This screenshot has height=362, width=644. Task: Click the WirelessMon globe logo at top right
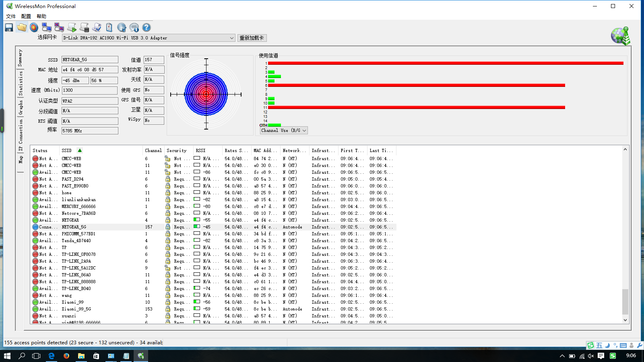point(620,36)
